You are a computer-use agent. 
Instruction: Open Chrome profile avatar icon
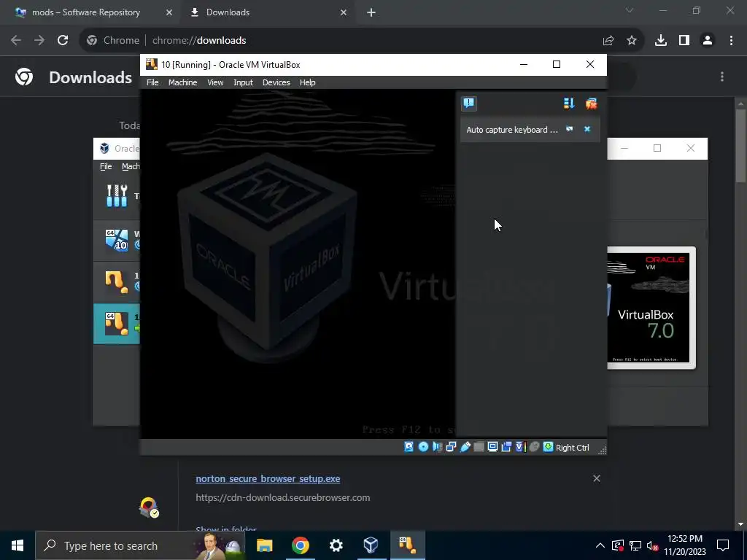click(708, 41)
